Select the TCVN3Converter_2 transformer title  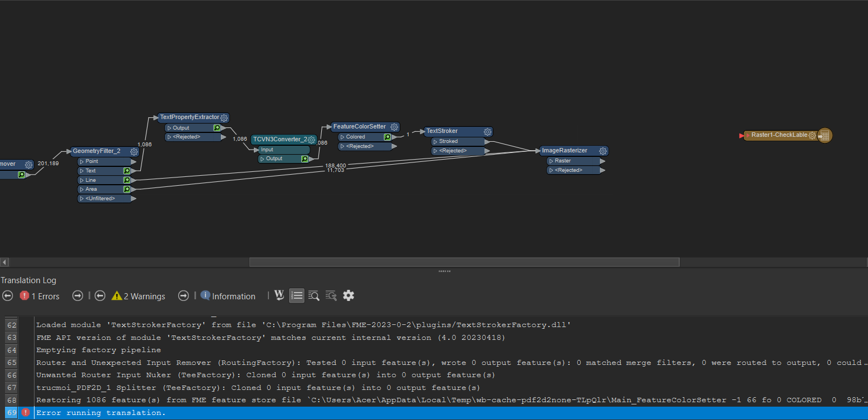coord(280,139)
